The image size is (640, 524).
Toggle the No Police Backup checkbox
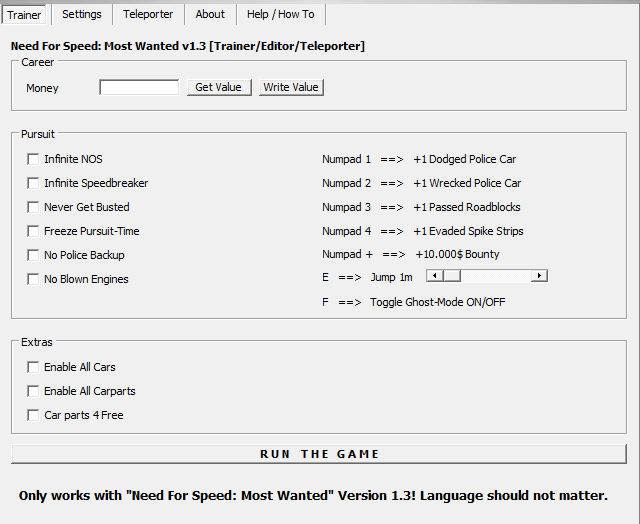(33, 255)
